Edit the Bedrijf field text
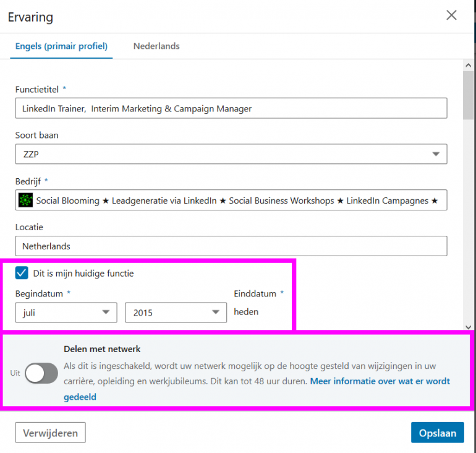The width and height of the screenshot is (476, 453). 231,201
